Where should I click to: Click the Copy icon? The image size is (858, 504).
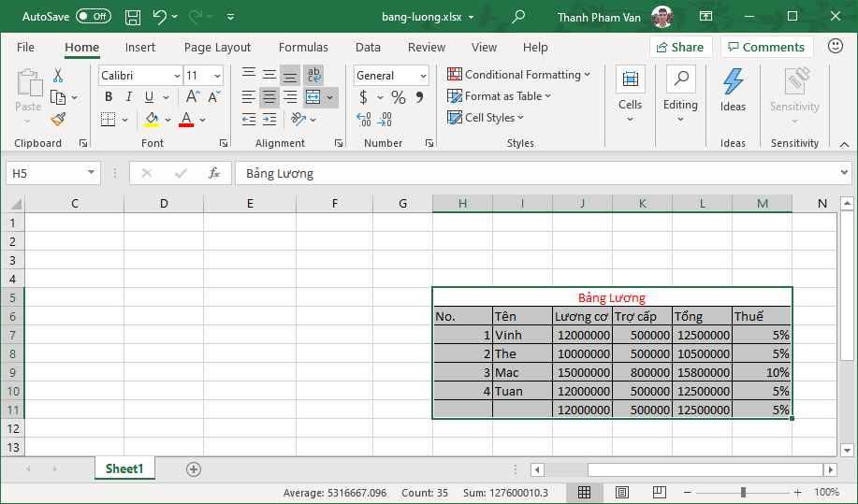click(x=58, y=97)
